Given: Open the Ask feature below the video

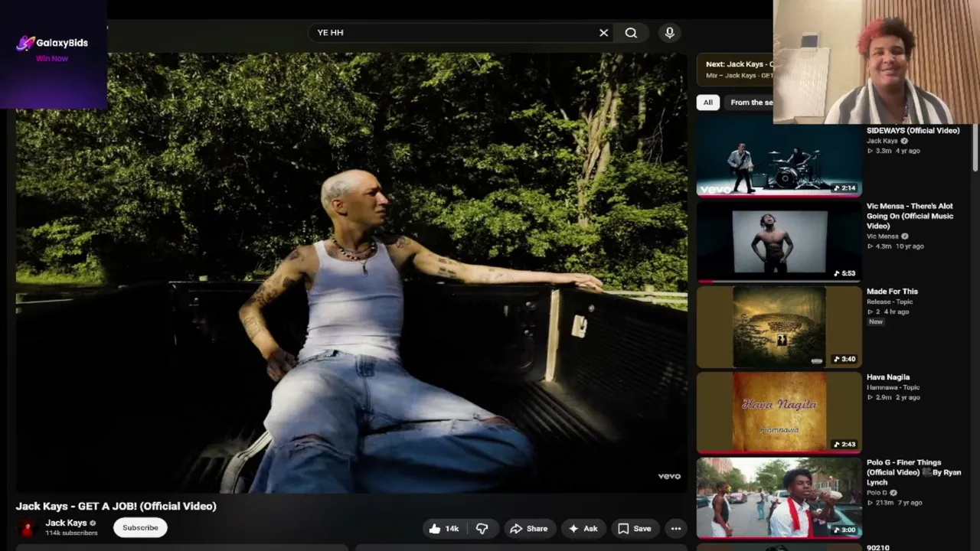Looking at the screenshot, I should 583,529.
